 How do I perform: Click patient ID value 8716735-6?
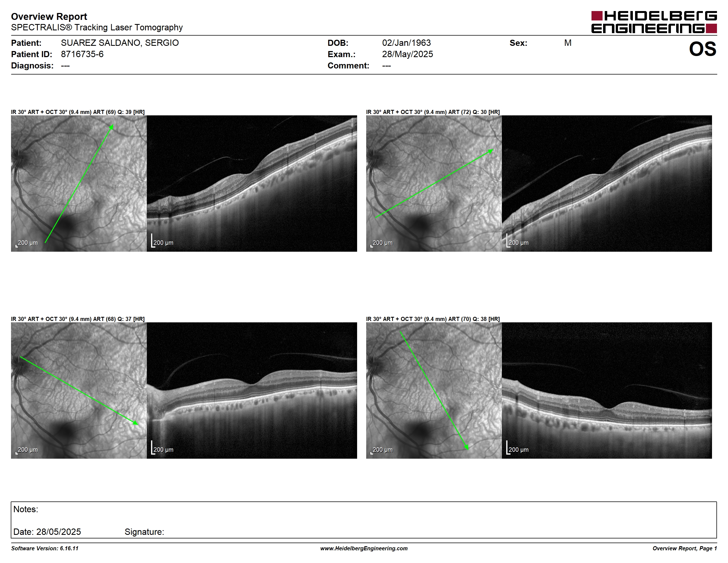click(82, 54)
